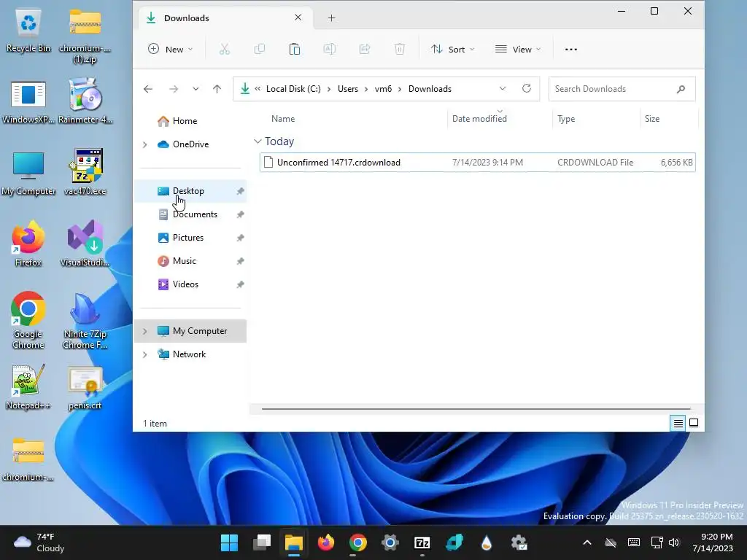Viewport: 747px width, 560px height.
Task: Click the Delete trash icon
Action: [400, 49]
